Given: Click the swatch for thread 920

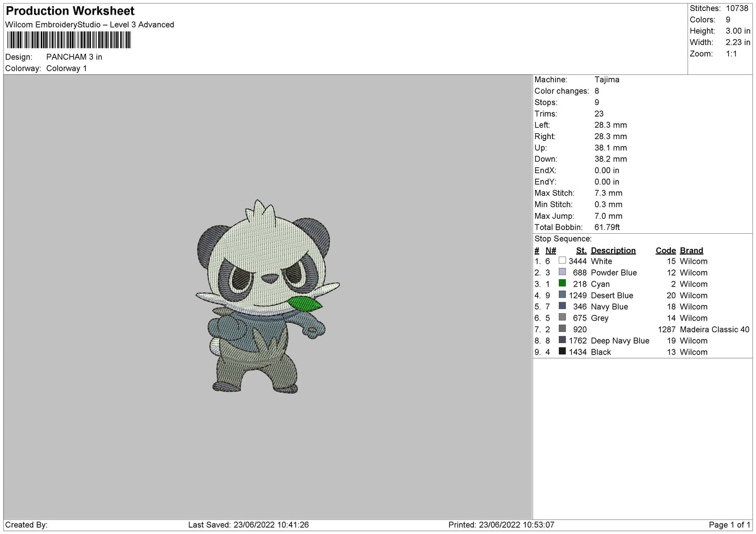Looking at the screenshot, I should 562,329.
